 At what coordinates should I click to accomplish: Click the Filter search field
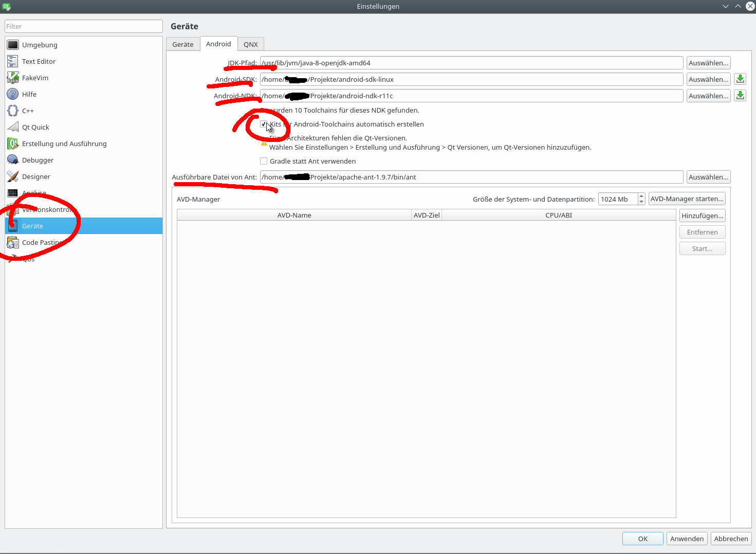click(x=84, y=26)
